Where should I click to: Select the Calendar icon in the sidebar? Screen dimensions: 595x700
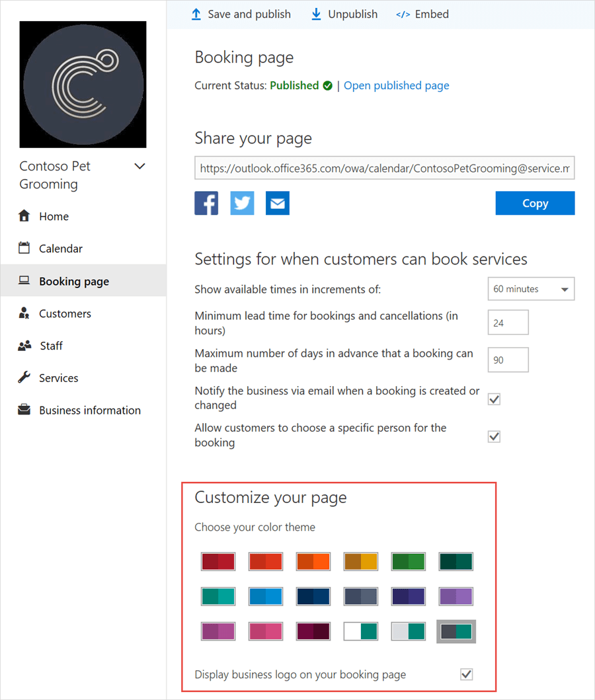point(23,249)
